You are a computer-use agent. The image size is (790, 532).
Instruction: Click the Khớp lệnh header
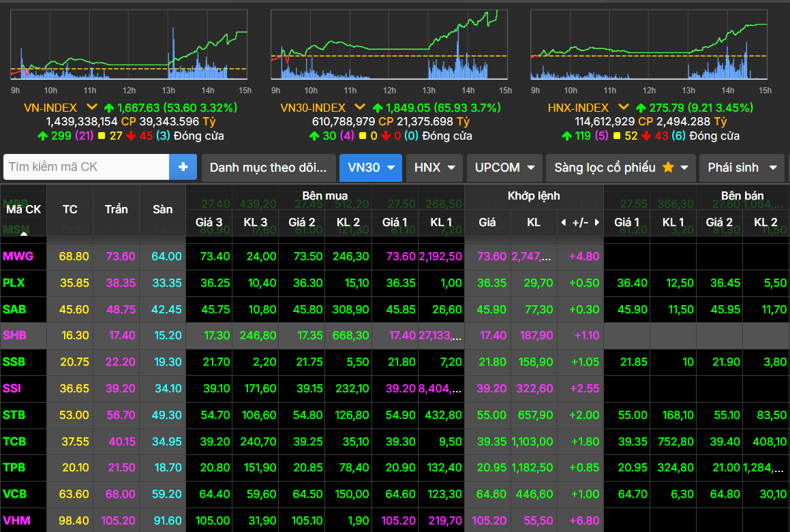(534, 195)
